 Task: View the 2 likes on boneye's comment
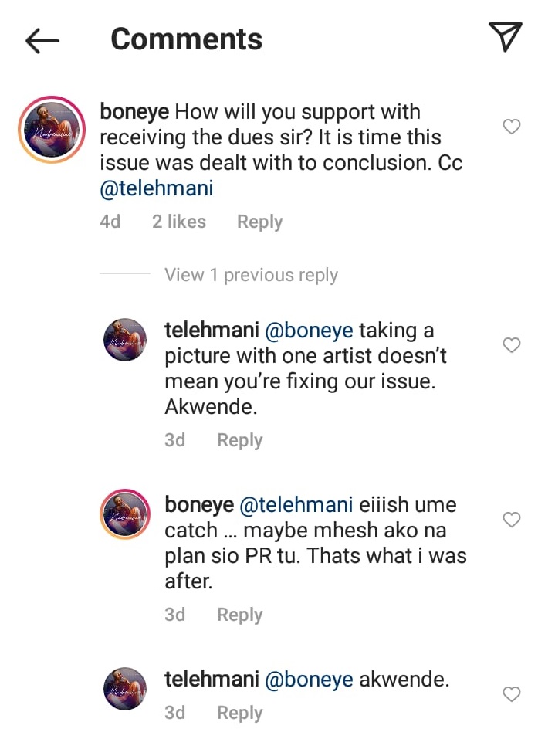pos(178,222)
